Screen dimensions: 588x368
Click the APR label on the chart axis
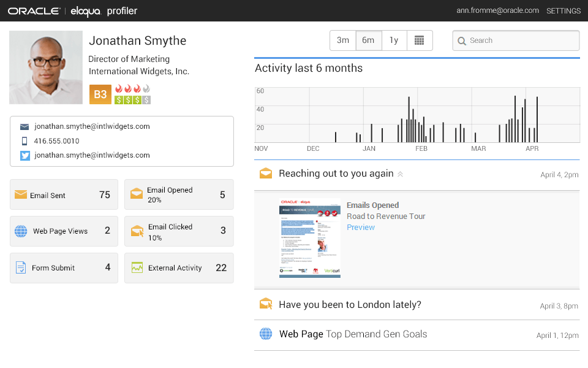tap(532, 148)
